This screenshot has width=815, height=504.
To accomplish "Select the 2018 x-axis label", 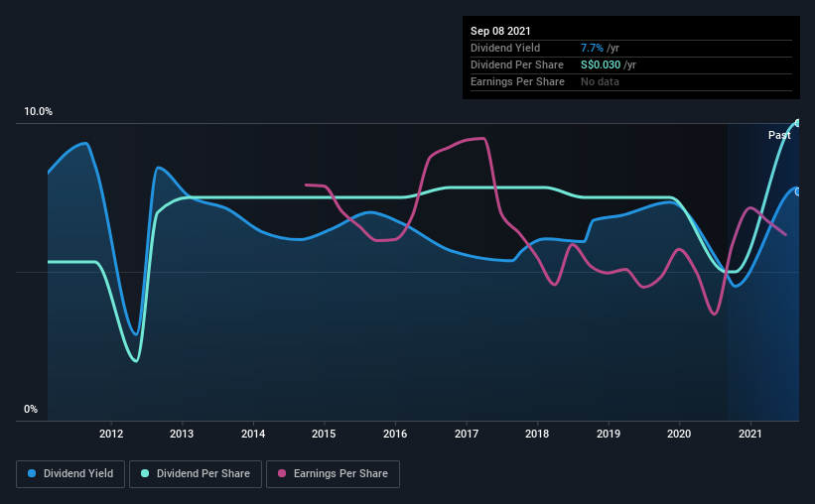I will (537, 434).
